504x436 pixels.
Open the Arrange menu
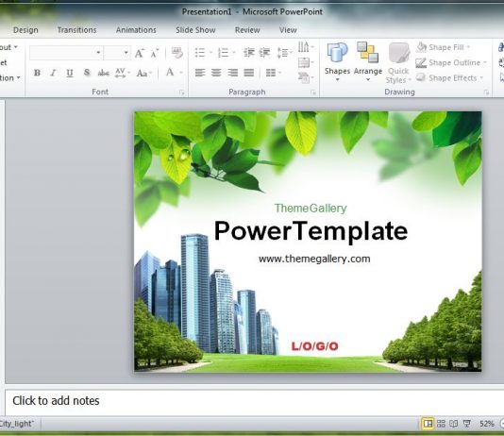368,61
